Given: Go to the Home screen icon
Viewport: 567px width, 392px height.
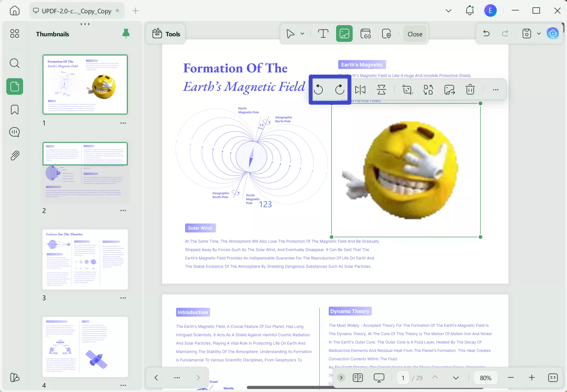Looking at the screenshot, I should click(15, 10).
